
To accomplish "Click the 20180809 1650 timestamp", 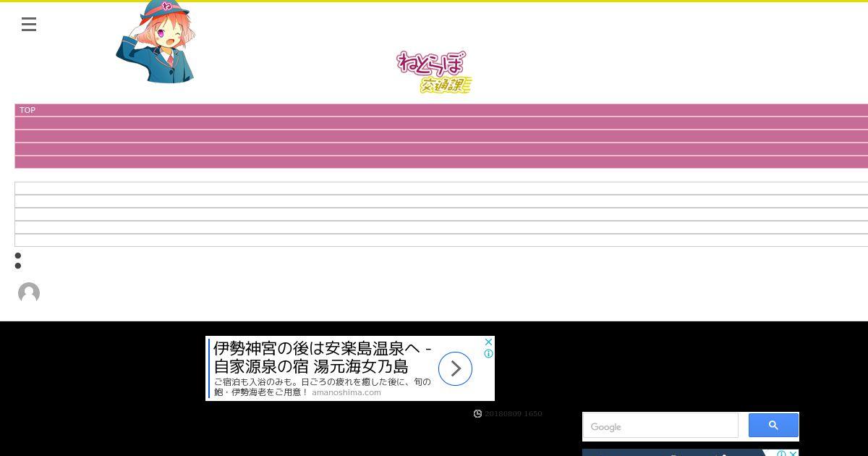I will (513, 414).
